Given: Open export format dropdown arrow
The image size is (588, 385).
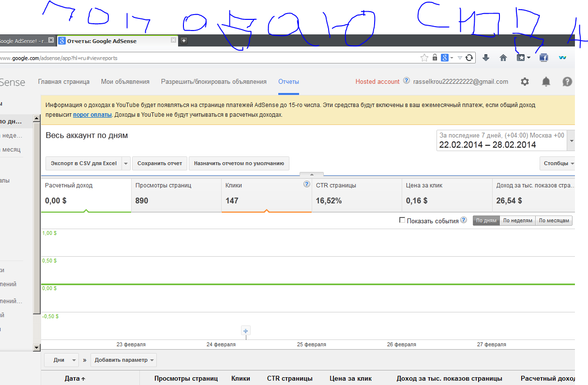Looking at the screenshot, I should tap(126, 163).
